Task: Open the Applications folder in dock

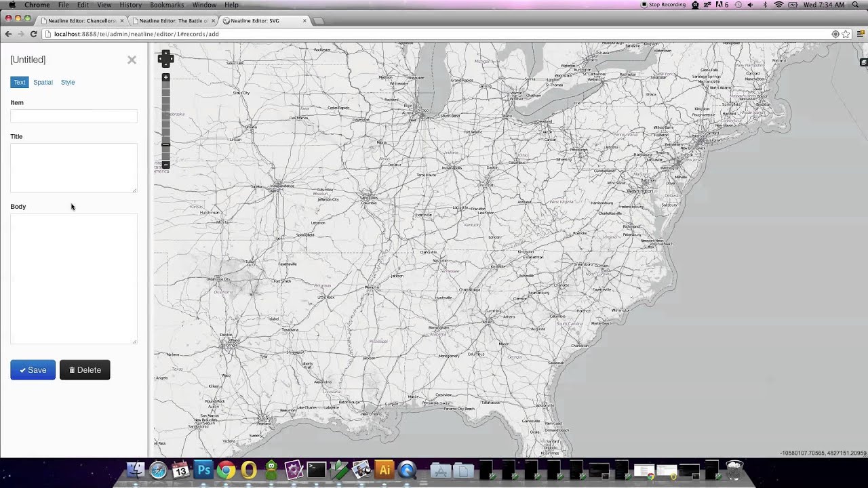Action: [x=440, y=470]
